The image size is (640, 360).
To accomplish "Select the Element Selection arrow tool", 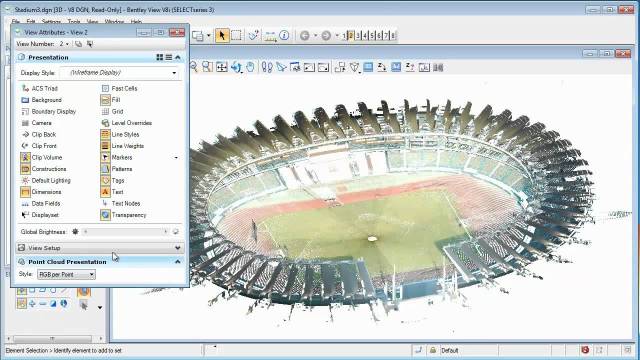I will click(x=222, y=36).
